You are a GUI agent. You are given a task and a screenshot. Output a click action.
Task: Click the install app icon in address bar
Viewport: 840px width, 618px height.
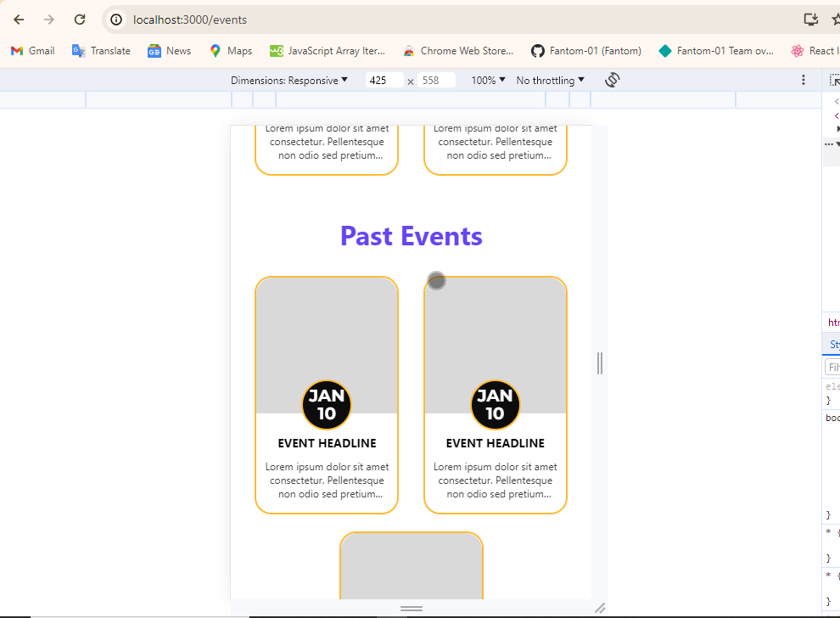click(x=811, y=20)
